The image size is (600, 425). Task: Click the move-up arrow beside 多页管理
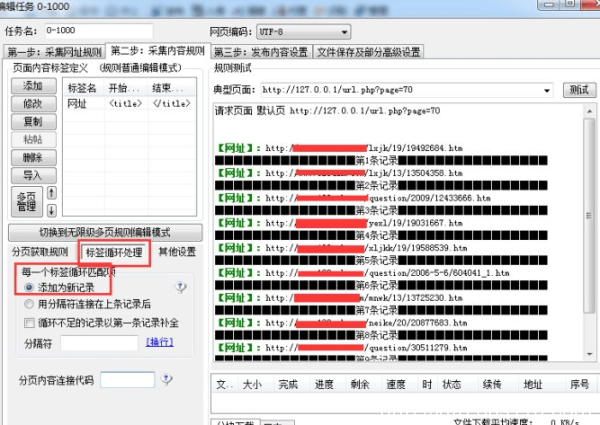(x=52, y=192)
